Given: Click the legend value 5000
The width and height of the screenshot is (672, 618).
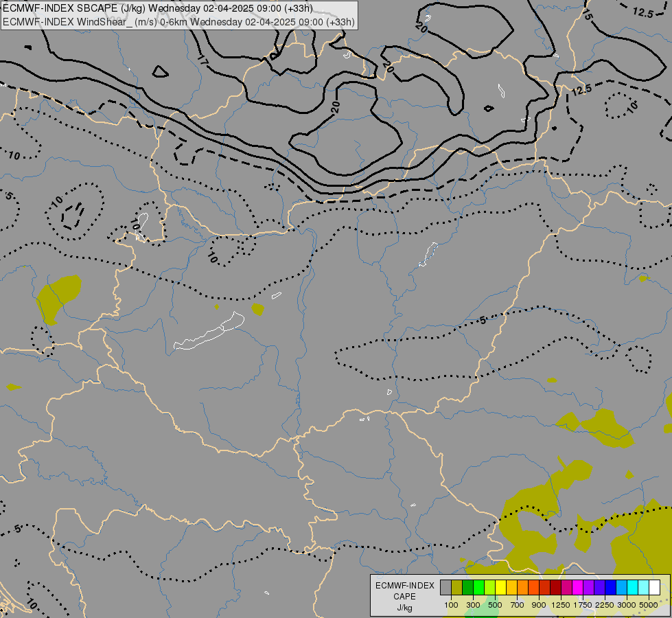Looking at the screenshot, I should (649, 605).
